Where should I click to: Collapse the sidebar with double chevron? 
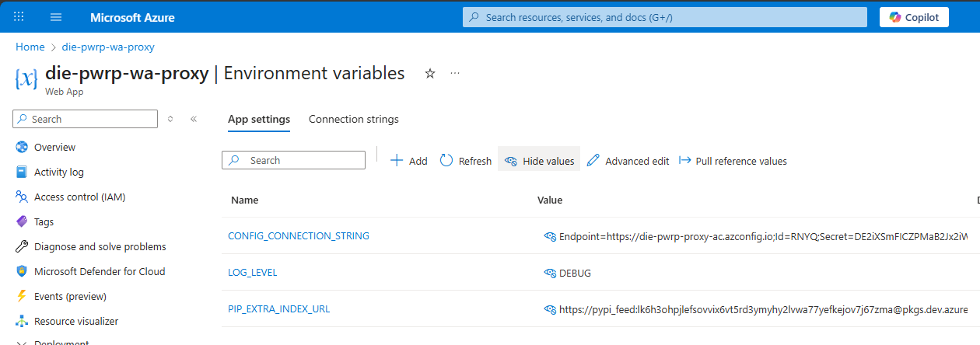(194, 119)
